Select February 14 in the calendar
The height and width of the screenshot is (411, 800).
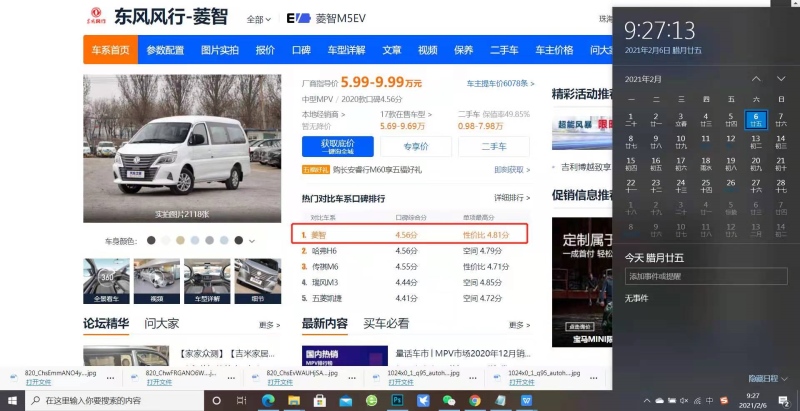(x=781, y=142)
